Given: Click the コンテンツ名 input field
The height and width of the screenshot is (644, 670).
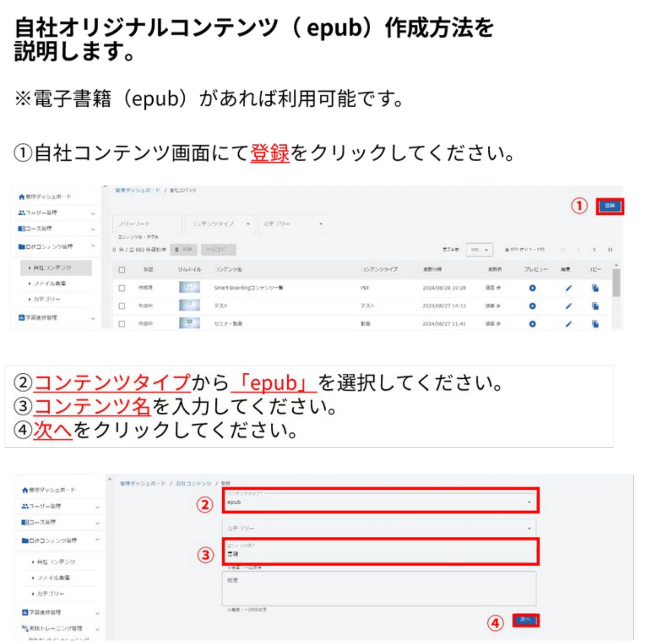Looking at the screenshot, I should coord(380,551).
